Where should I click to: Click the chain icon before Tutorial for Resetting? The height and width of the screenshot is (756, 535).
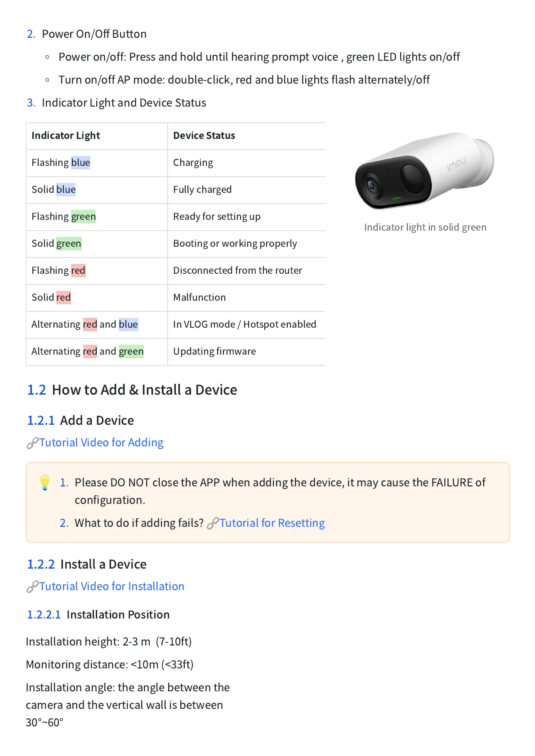click(213, 523)
